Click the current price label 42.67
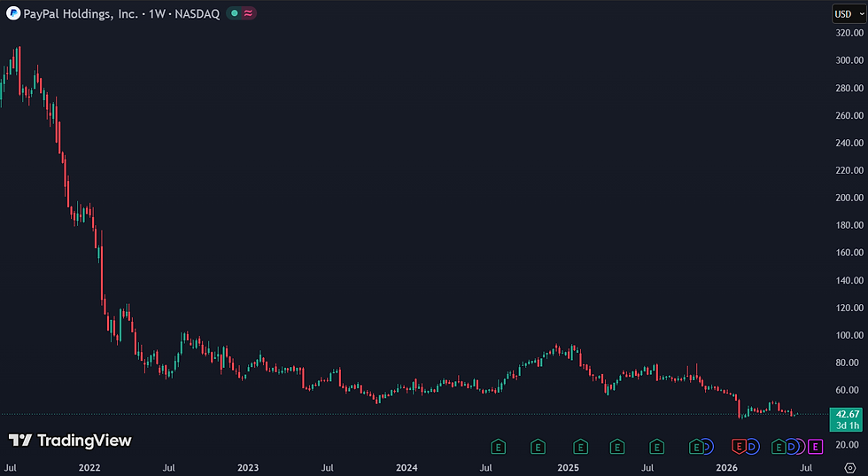This screenshot has height=476, width=868. click(848, 414)
